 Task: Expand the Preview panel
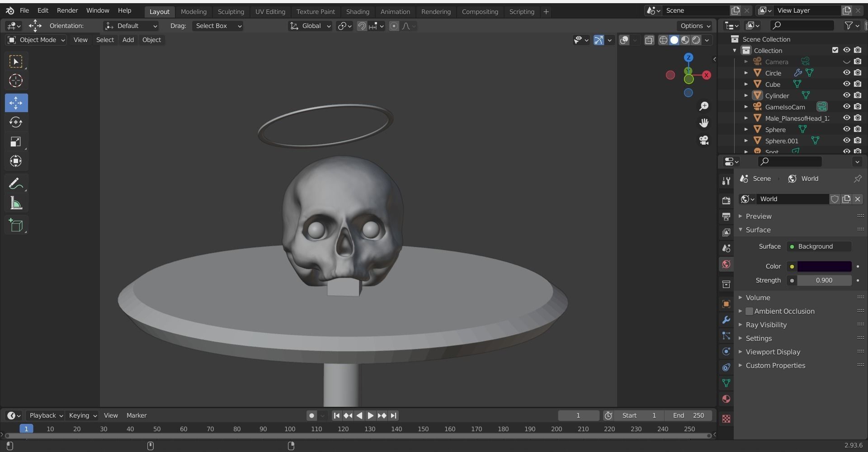(x=759, y=216)
